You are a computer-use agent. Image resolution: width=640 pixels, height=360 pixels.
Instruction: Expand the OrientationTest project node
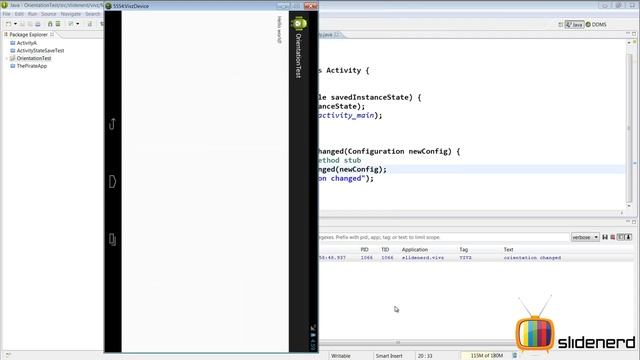coord(7,58)
